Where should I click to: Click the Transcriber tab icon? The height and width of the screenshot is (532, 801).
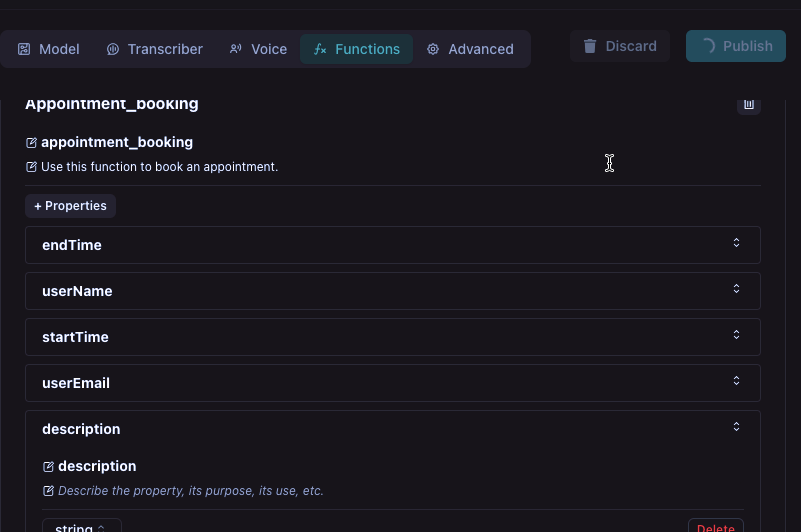click(x=113, y=49)
